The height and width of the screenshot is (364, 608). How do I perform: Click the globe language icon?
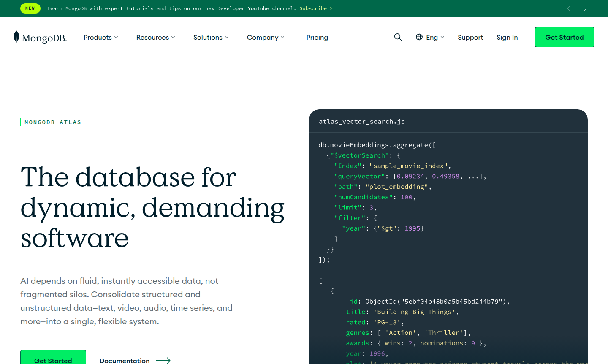point(419,37)
